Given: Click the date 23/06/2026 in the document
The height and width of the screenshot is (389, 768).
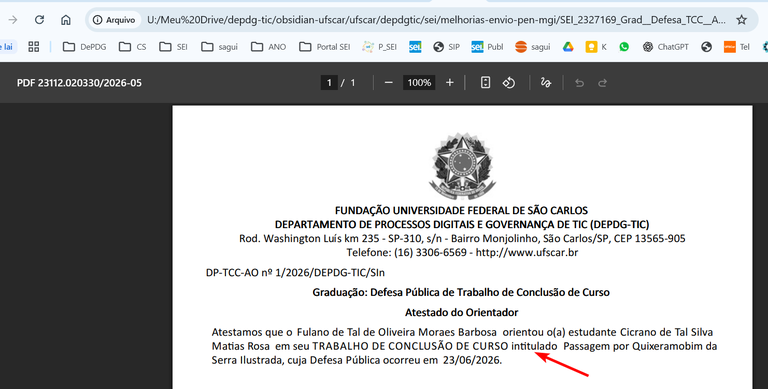Looking at the screenshot, I should pyautogui.click(x=471, y=360).
